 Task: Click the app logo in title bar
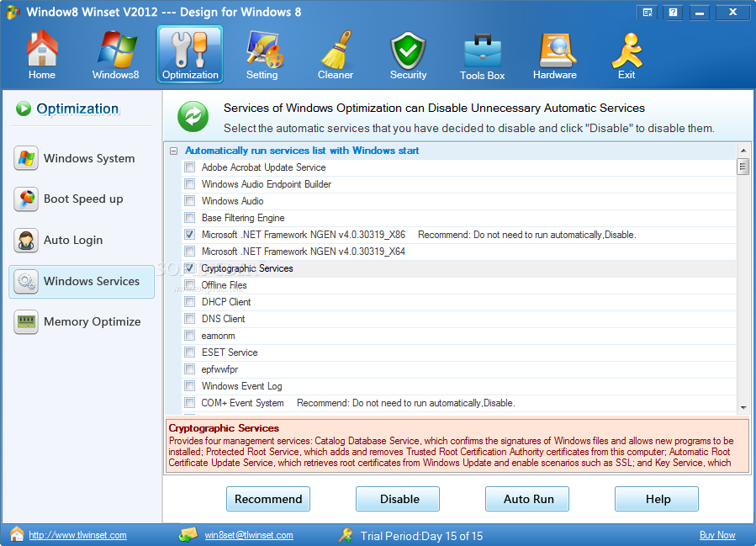pos(13,12)
